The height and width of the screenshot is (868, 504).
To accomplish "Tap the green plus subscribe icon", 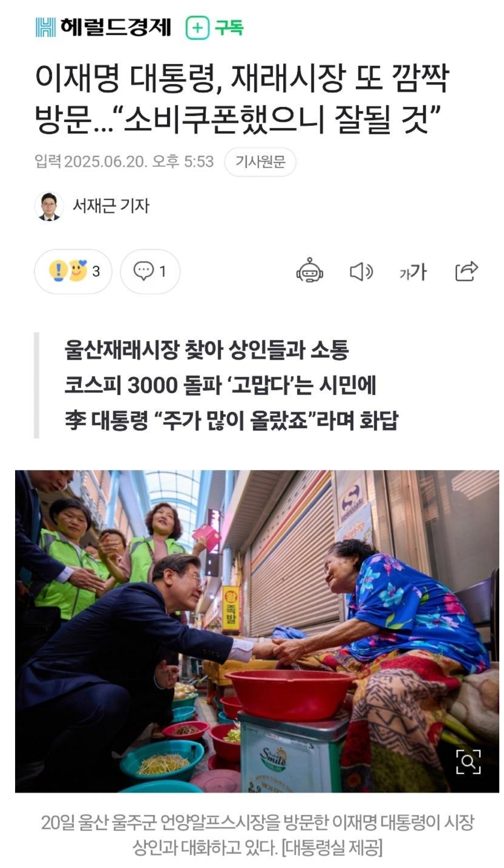I will 197,28.
